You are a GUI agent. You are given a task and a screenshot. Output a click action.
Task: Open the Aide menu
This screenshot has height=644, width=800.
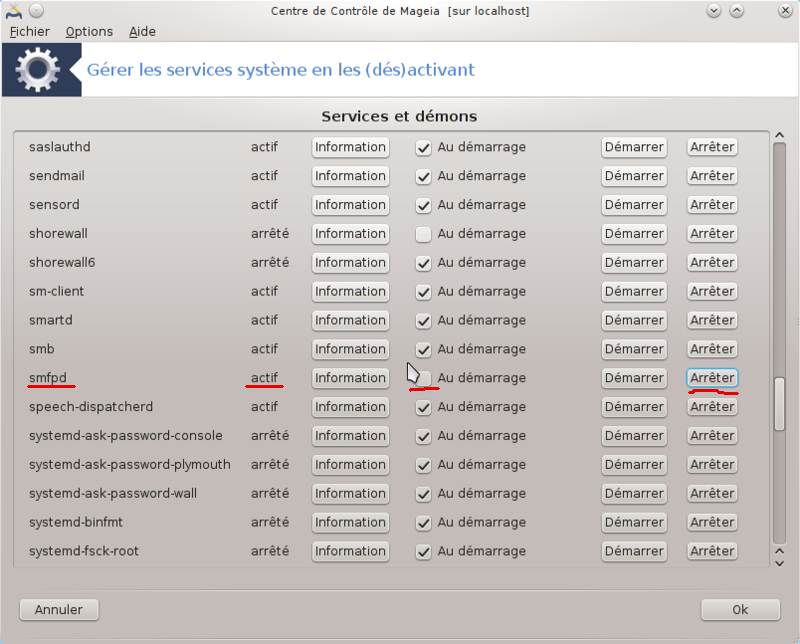click(x=142, y=32)
